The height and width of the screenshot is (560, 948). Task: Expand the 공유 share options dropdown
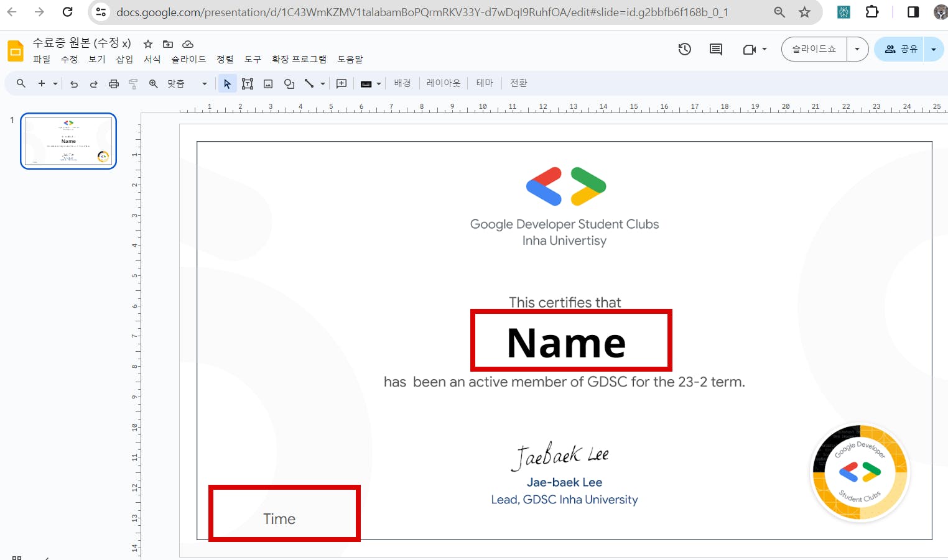934,49
